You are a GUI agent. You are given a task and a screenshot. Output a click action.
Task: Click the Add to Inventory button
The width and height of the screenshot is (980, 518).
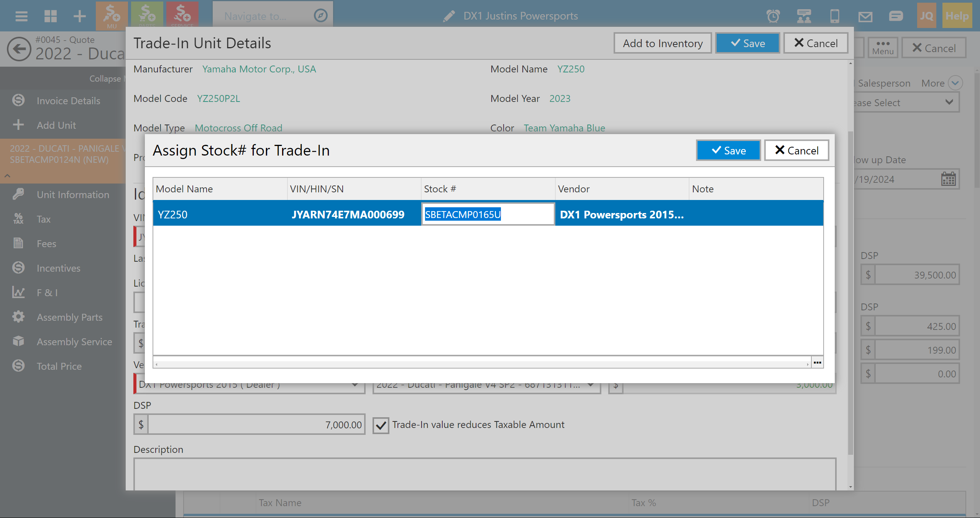click(662, 43)
